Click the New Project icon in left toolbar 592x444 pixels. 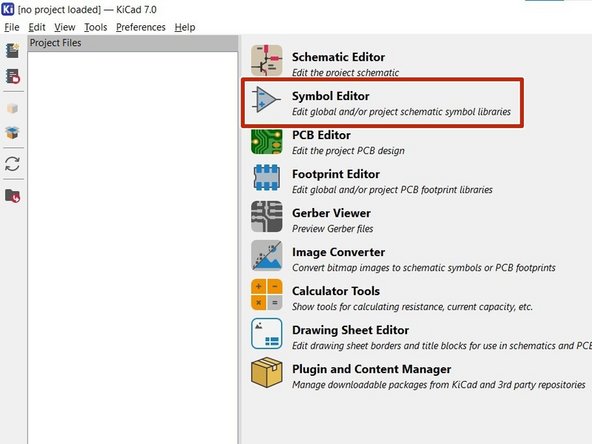coord(12,50)
